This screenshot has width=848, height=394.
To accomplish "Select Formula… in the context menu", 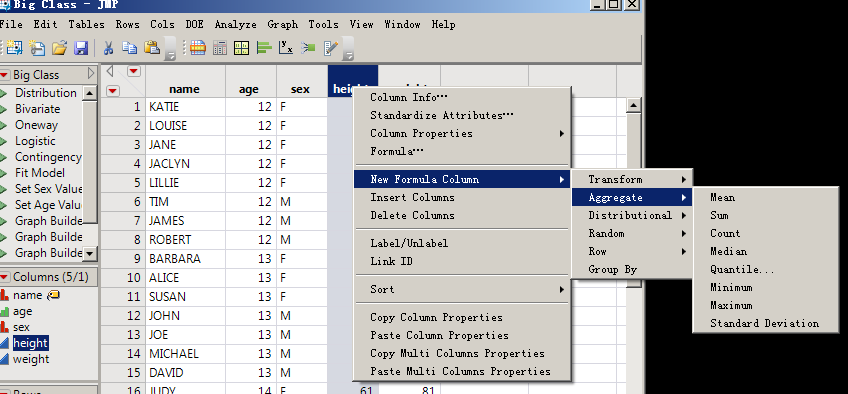I will pos(461,152).
